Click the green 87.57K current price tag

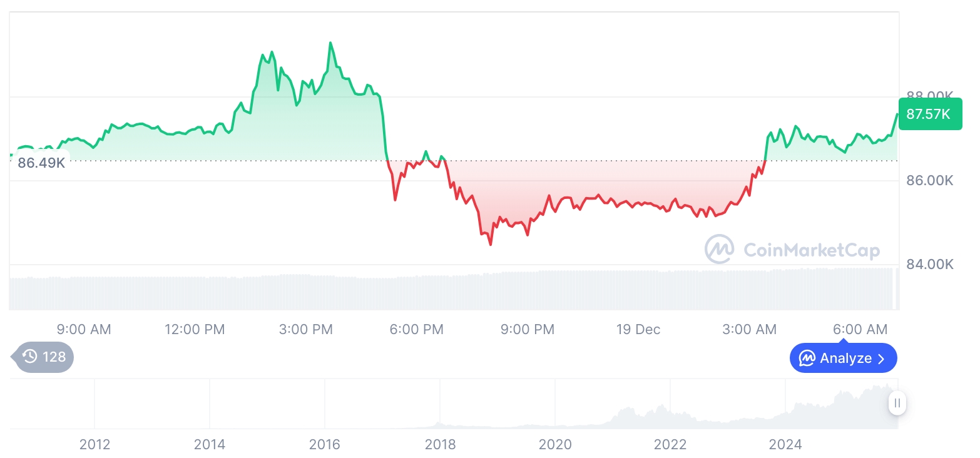[929, 114]
